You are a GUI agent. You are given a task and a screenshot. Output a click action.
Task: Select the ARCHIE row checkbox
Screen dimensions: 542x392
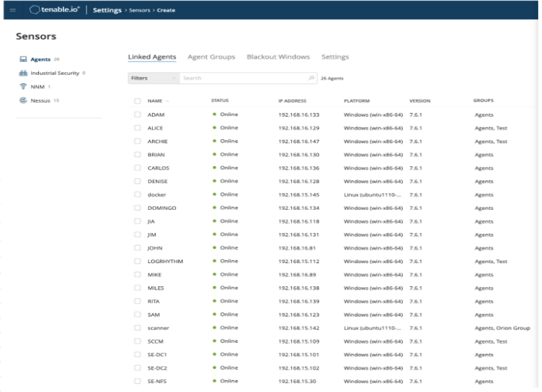[138, 142]
